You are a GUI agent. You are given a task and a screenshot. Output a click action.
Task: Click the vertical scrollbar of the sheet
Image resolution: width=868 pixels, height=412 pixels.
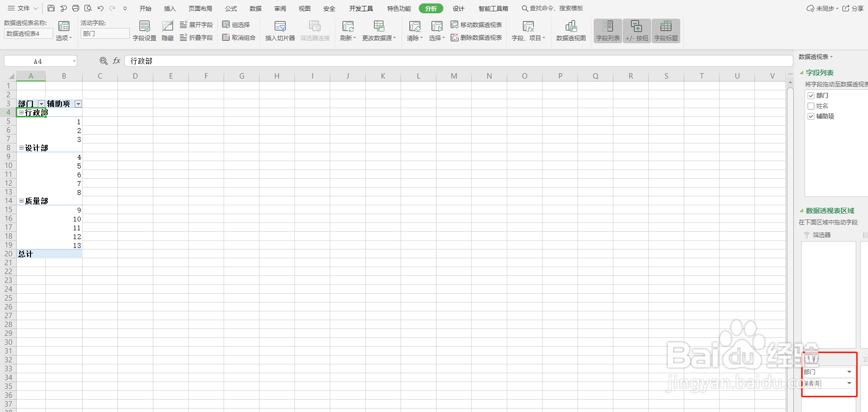click(x=790, y=246)
